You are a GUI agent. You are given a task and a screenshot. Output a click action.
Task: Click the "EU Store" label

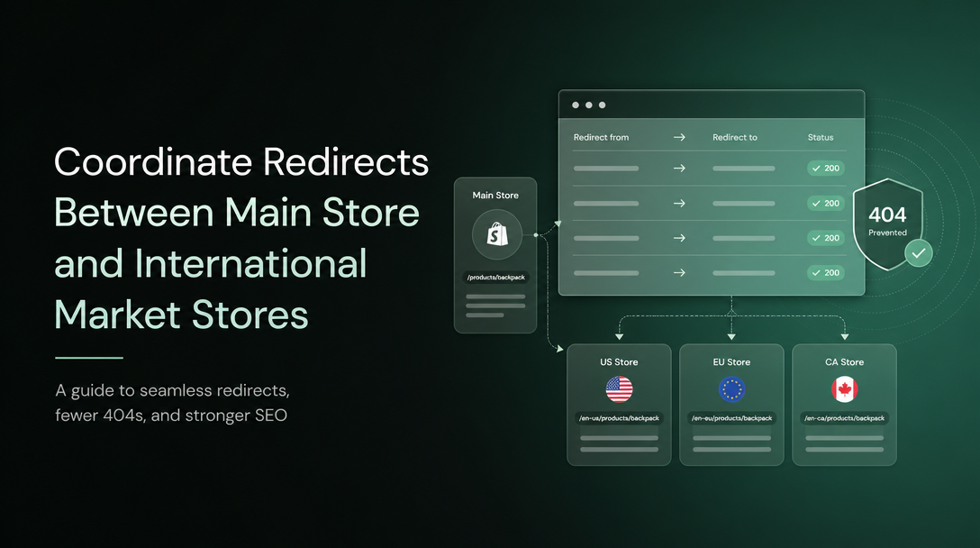731,362
